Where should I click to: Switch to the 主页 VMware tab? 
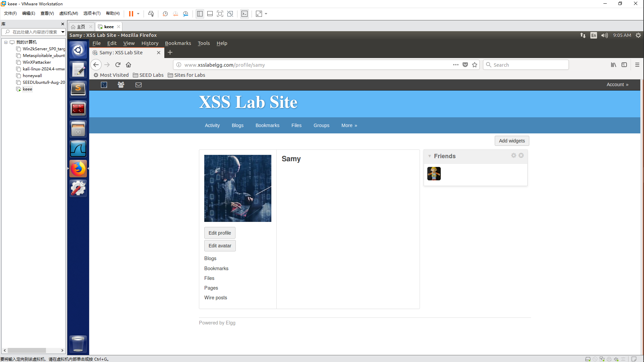coord(81,27)
